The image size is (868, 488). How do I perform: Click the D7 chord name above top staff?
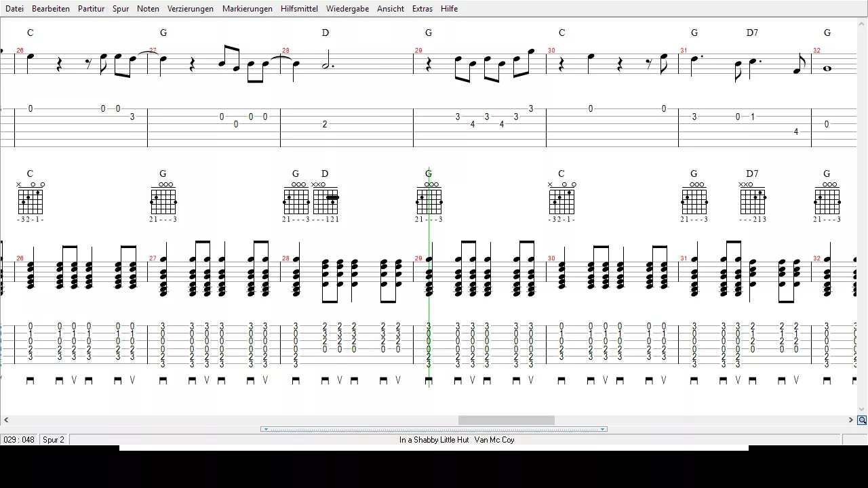[752, 33]
